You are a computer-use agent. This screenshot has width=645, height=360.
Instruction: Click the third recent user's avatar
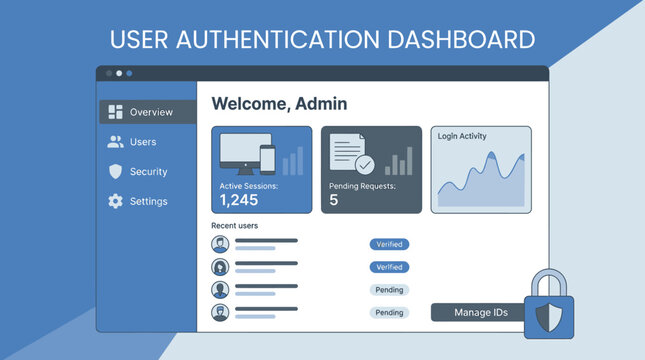(x=220, y=290)
